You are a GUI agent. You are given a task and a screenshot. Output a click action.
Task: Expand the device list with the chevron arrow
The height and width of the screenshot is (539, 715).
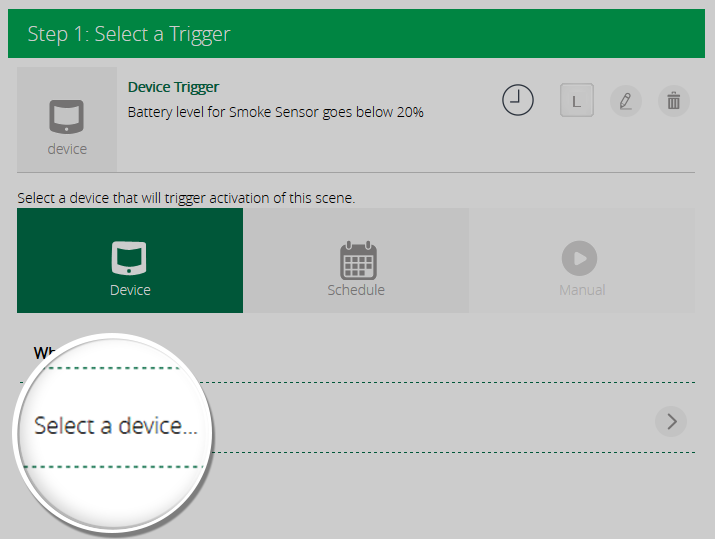[x=671, y=422]
